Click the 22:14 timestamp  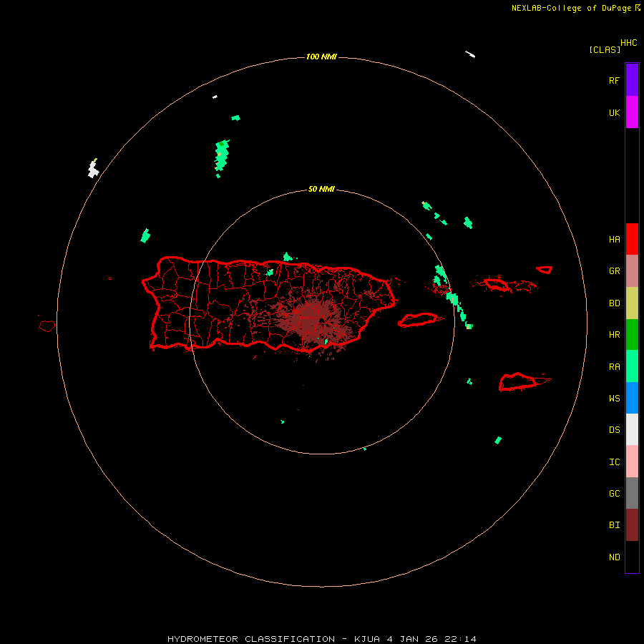[462, 639]
